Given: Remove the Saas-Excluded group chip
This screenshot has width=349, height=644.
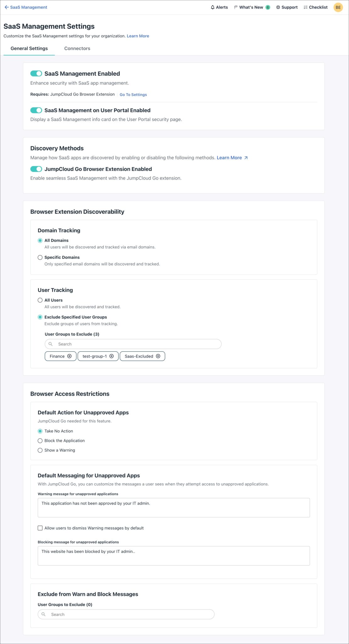Looking at the screenshot, I should (158, 356).
